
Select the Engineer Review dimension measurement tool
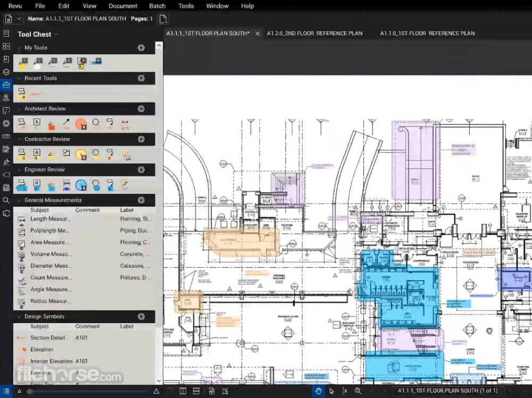pos(66,185)
